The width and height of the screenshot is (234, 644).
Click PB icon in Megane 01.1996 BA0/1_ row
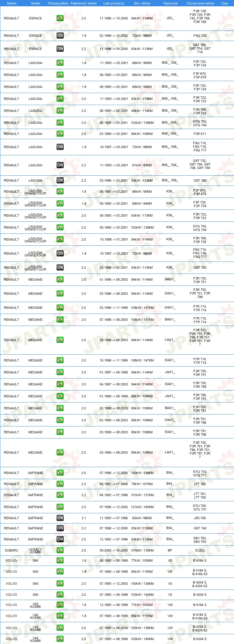pos(60,280)
